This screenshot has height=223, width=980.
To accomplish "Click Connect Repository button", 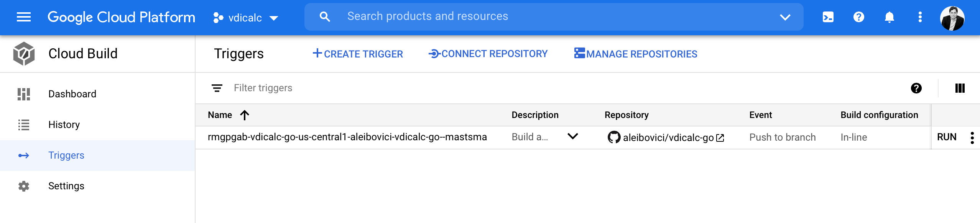I will click(488, 54).
